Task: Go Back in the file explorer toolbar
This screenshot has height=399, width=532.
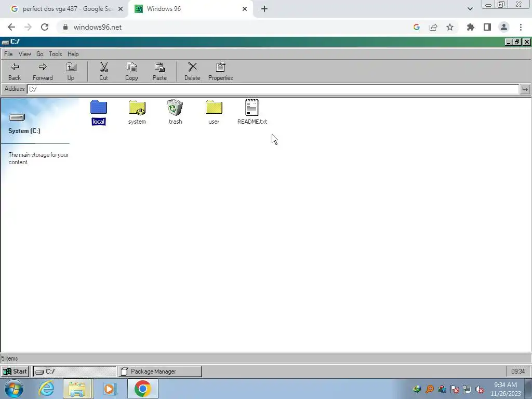Action: tap(14, 72)
